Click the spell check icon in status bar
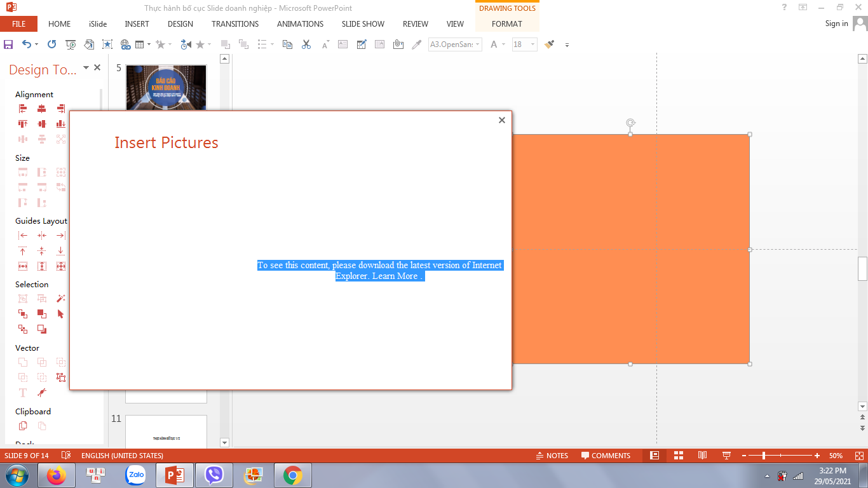868x488 pixels. [66, 456]
